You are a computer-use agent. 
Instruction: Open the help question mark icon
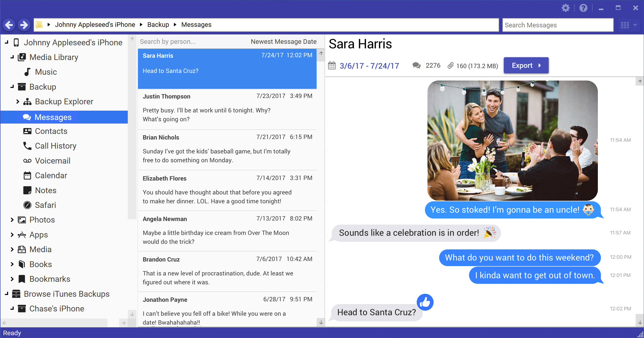(x=583, y=8)
